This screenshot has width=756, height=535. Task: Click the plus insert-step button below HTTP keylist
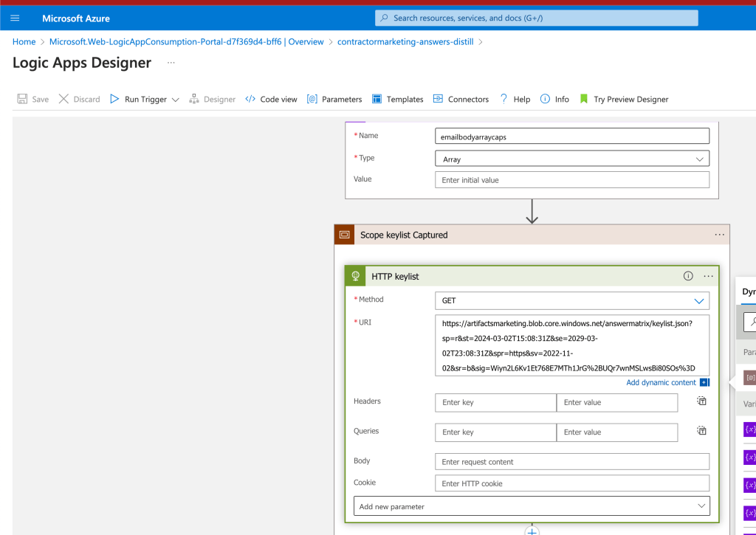pos(532,531)
